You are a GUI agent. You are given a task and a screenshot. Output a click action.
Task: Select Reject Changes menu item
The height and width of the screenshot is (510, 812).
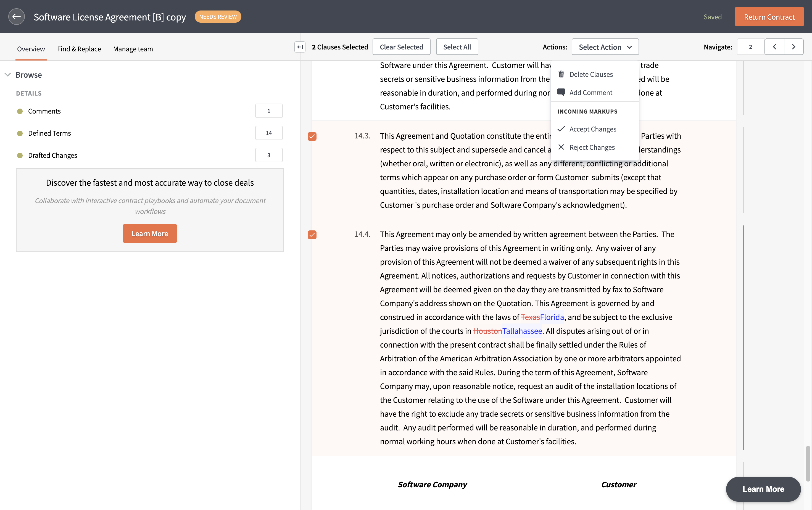tap(594, 147)
